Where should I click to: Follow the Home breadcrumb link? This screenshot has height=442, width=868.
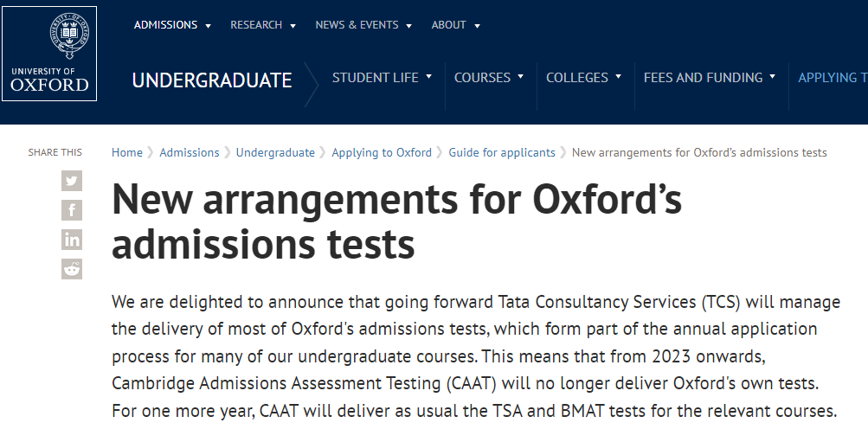coord(126,153)
